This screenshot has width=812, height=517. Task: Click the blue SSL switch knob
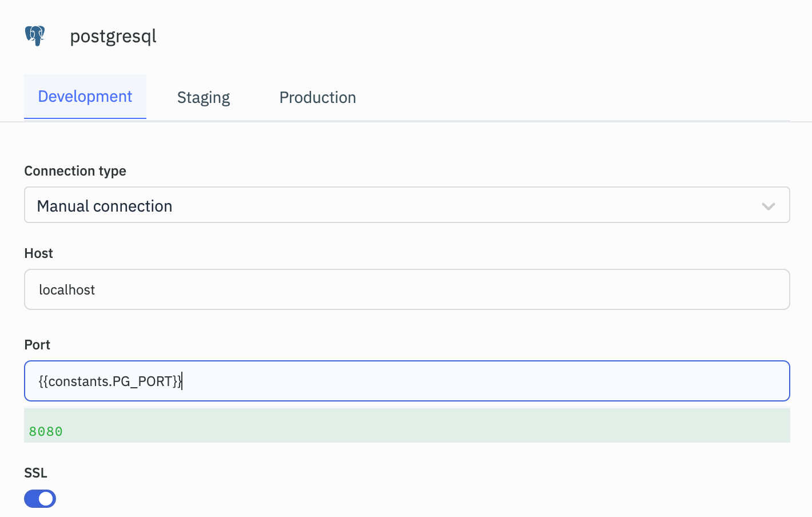pos(47,498)
